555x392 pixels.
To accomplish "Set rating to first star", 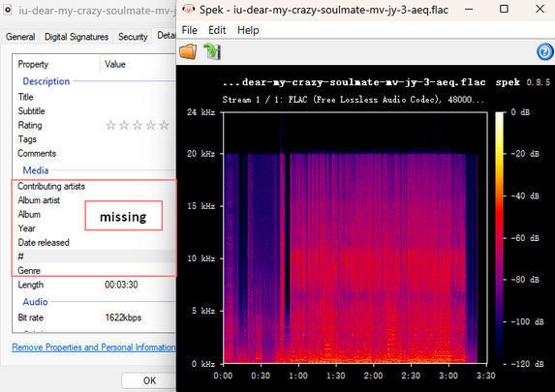I will coord(110,125).
